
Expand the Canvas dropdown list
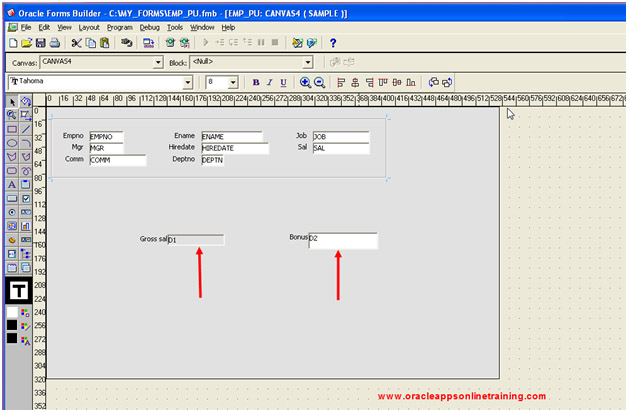click(x=158, y=62)
